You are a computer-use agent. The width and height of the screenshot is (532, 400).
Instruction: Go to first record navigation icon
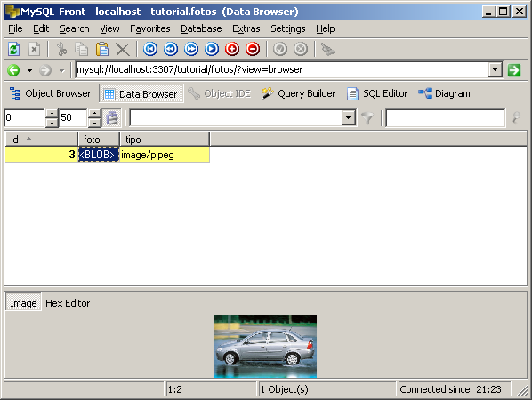click(150, 49)
